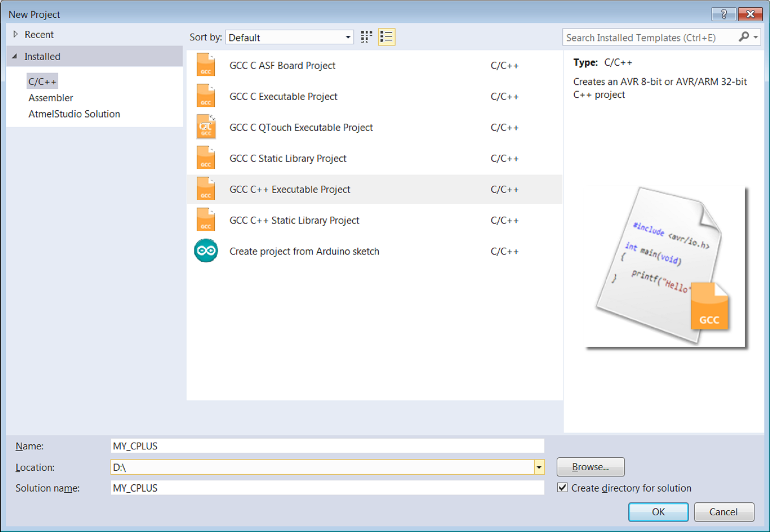Click the GCC C ASF Board Project icon
Image resolution: width=770 pixels, height=532 pixels.
pos(206,65)
